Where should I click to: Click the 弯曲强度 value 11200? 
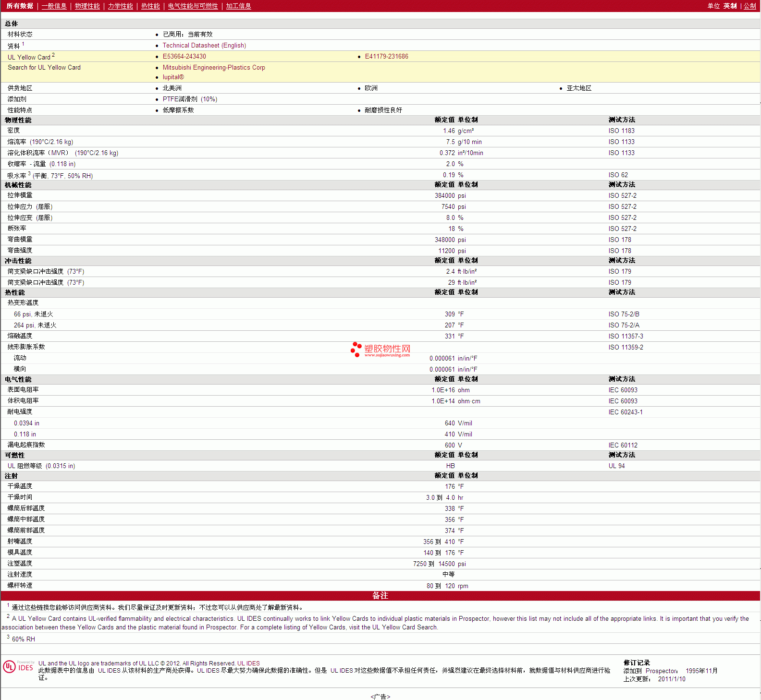pos(446,251)
